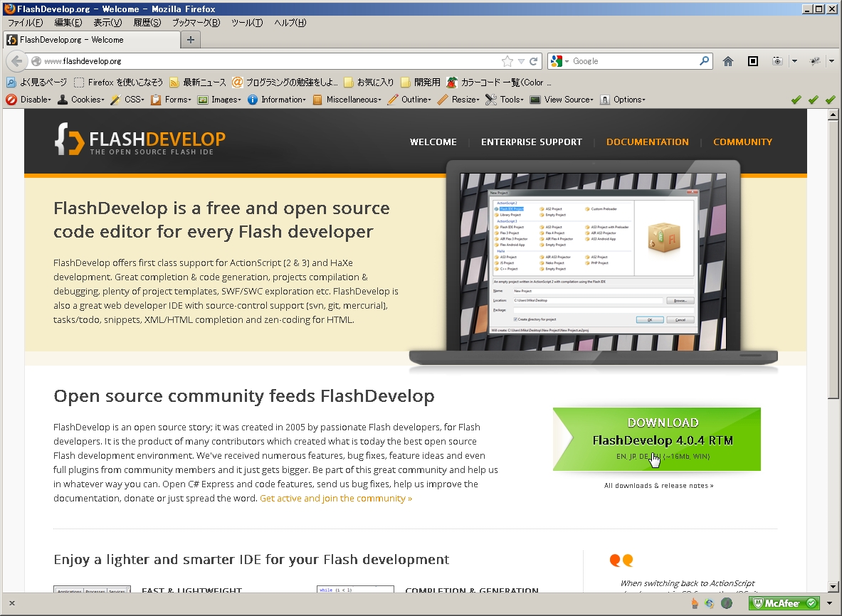Open the McAfee SiteAdvisor status badge
This screenshot has height=616, width=842.
784,603
